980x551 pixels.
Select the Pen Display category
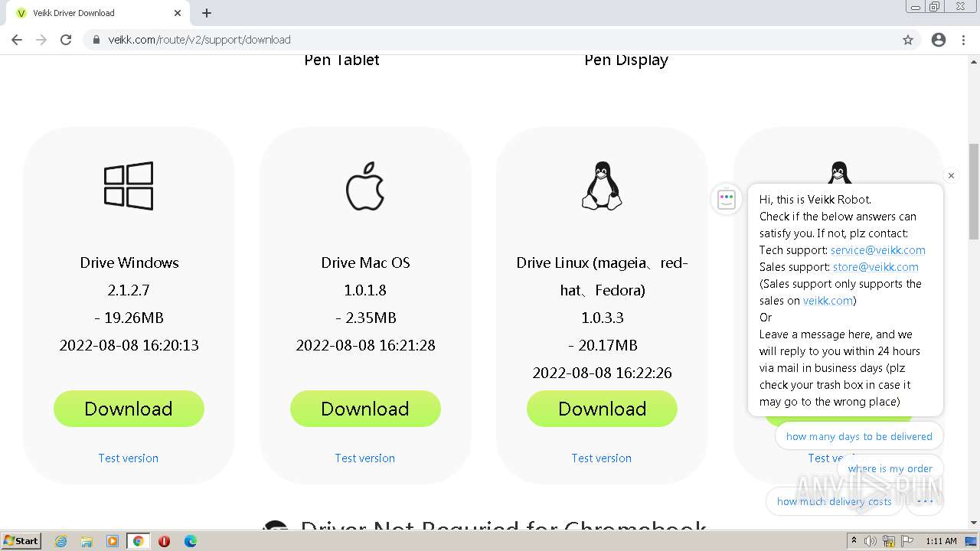point(626,60)
